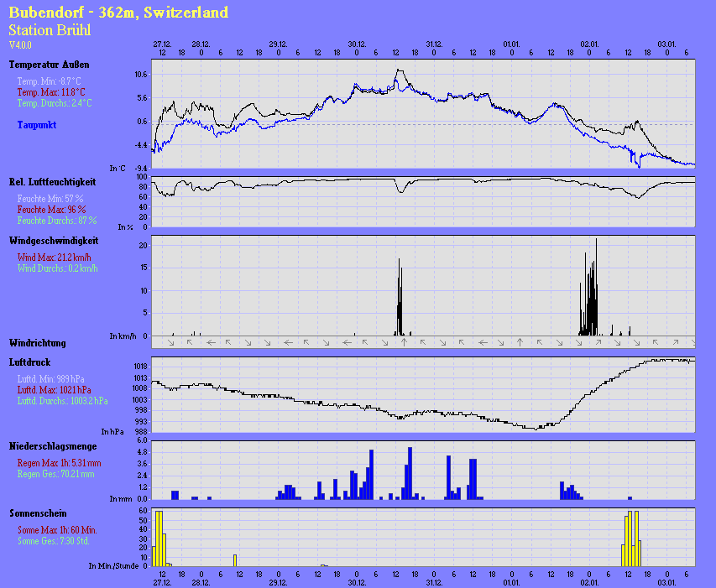The height and width of the screenshot is (588, 716).
Task: Click the wind speed spike on 30.12
Action: (x=400, y=297)
